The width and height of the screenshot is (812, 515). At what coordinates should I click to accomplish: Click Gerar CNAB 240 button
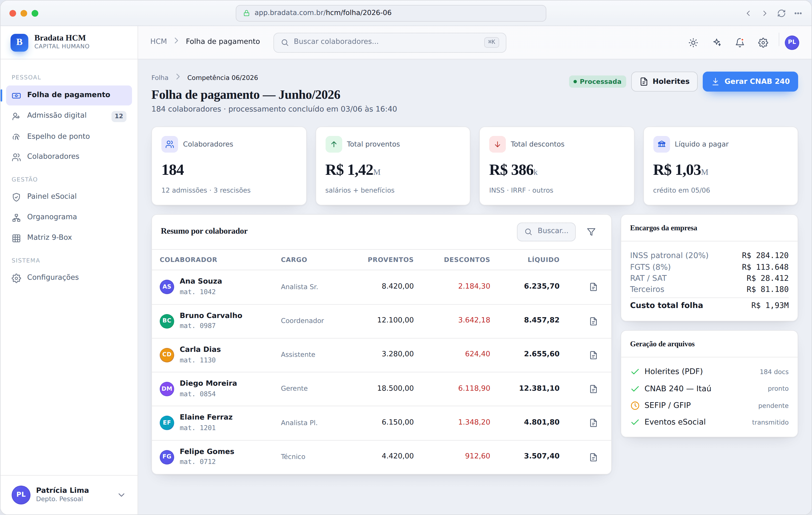click(x=750, y=81)
